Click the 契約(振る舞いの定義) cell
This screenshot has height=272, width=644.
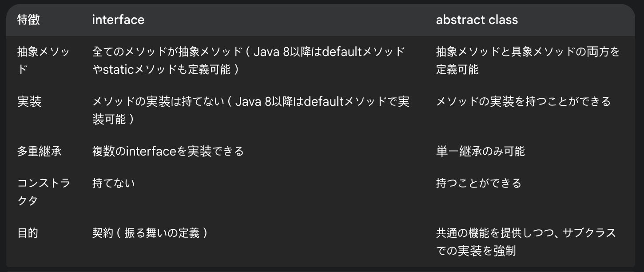[150, 233]
